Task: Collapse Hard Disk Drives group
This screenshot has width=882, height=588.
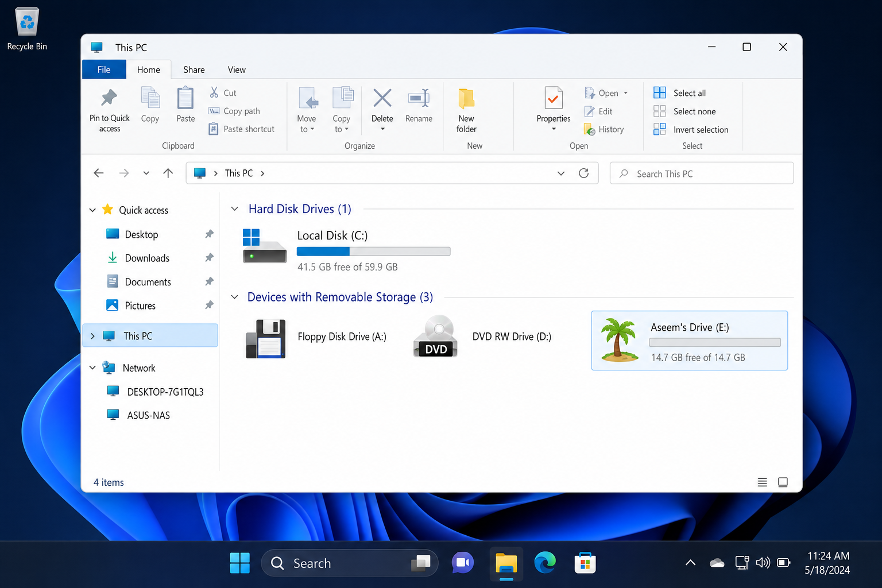Action: coord(234,209)
